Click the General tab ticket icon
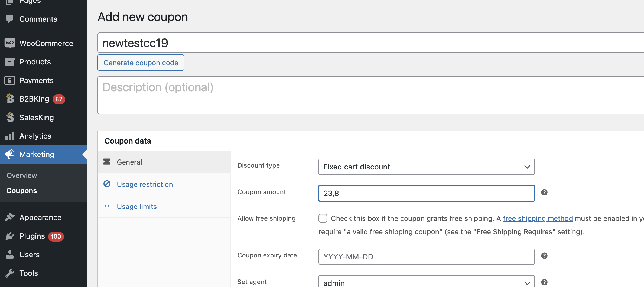 point(107,162)
